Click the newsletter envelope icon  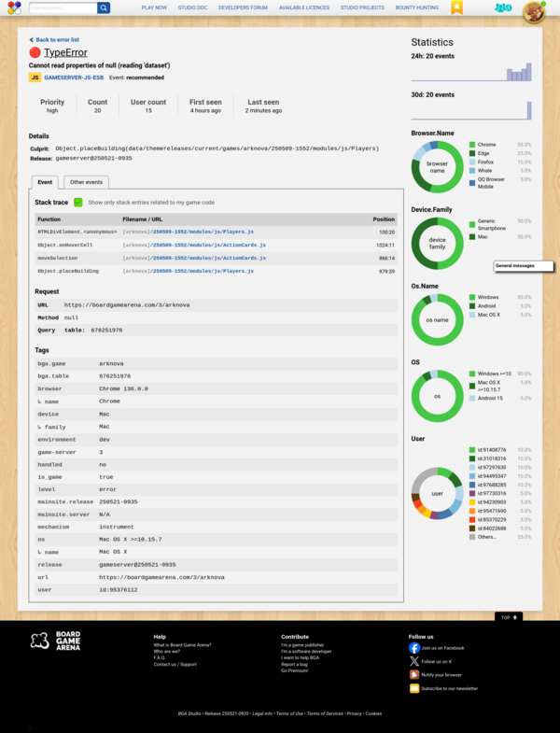(x=414, y=688)
